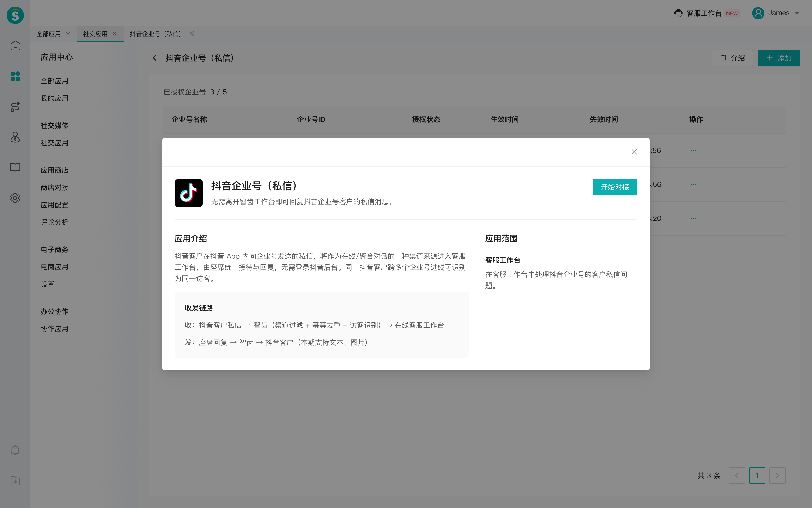Open the home icon in left rail
The height and width of the screenshot is (508, 812).
click(15, 45)
